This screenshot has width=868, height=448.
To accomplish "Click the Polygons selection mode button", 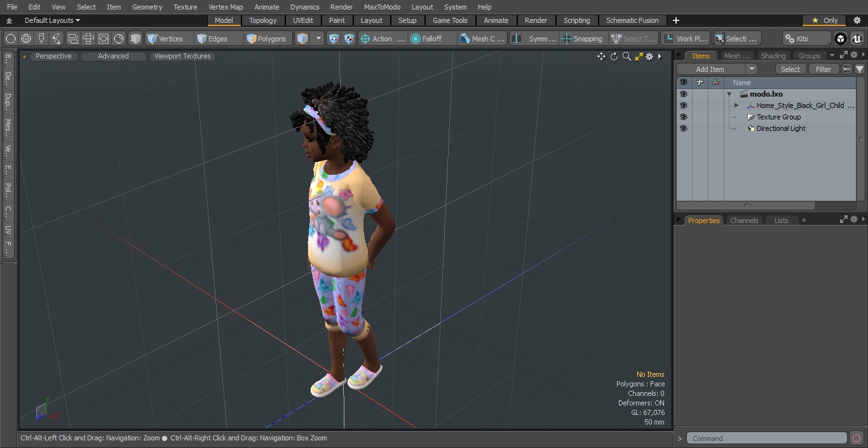I will tap(267, 39).
